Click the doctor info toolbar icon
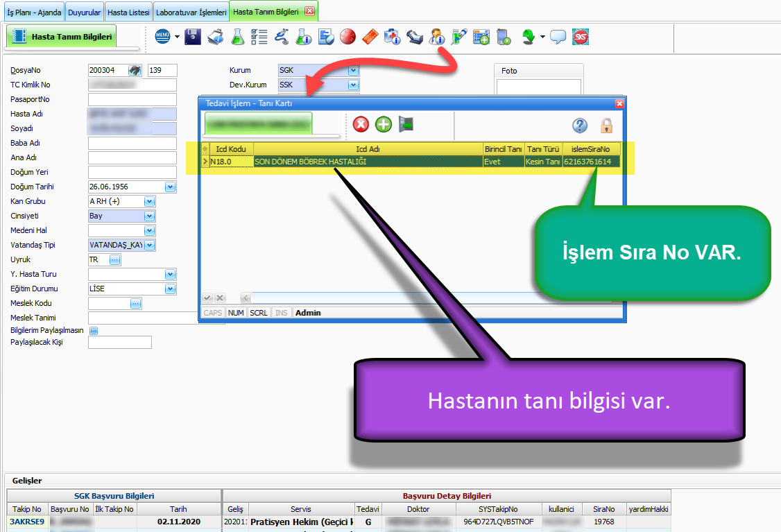This screenshot has height=532, width=781. pos(437,37)
